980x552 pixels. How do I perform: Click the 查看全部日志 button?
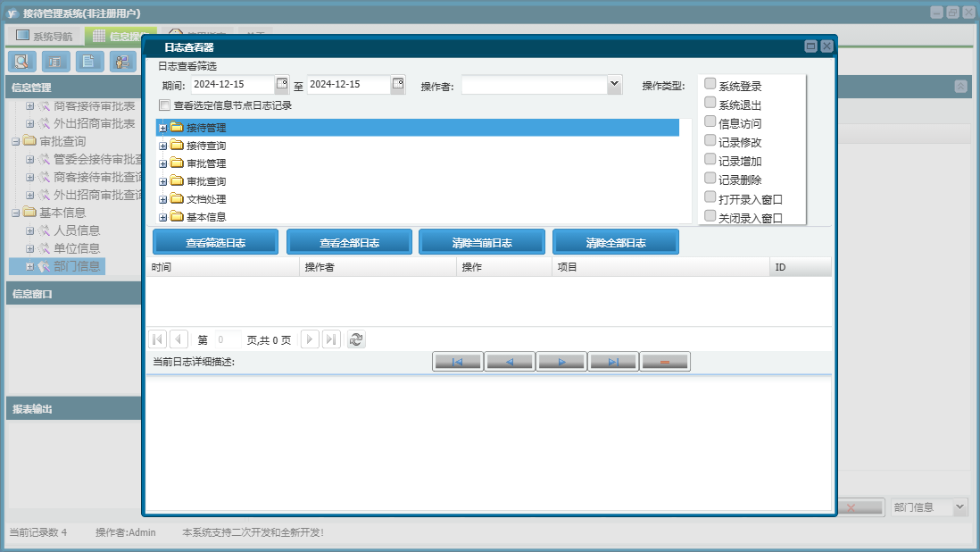(x=349, y=243)
